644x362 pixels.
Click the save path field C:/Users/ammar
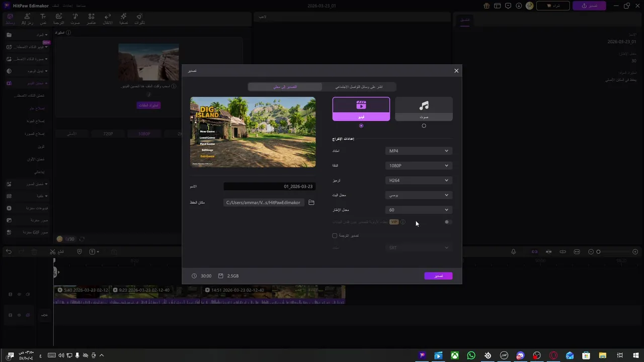click(264, 203)
